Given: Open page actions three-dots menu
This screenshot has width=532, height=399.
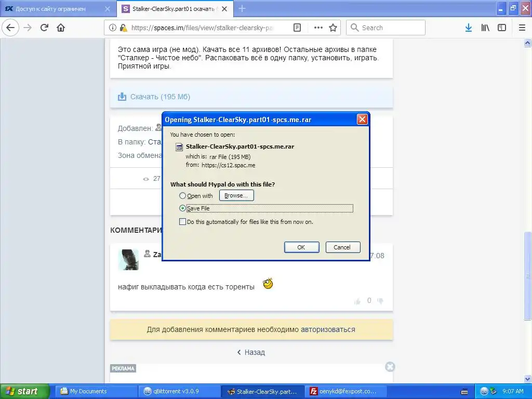Looking at the screenshot, I should tap(318, 28).
